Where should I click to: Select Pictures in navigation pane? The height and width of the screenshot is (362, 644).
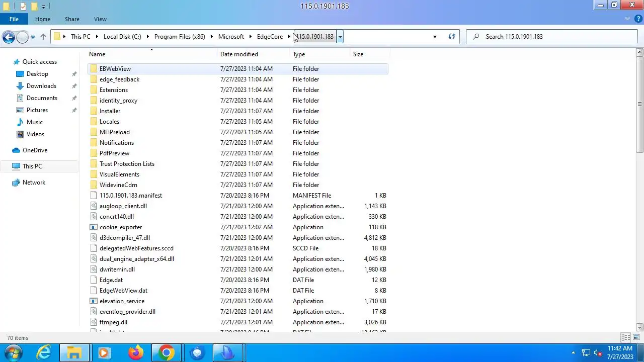[37, 110]
